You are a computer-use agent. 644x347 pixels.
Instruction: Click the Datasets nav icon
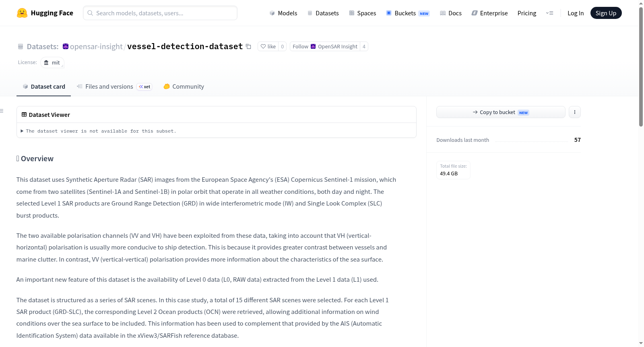[310, 13]
